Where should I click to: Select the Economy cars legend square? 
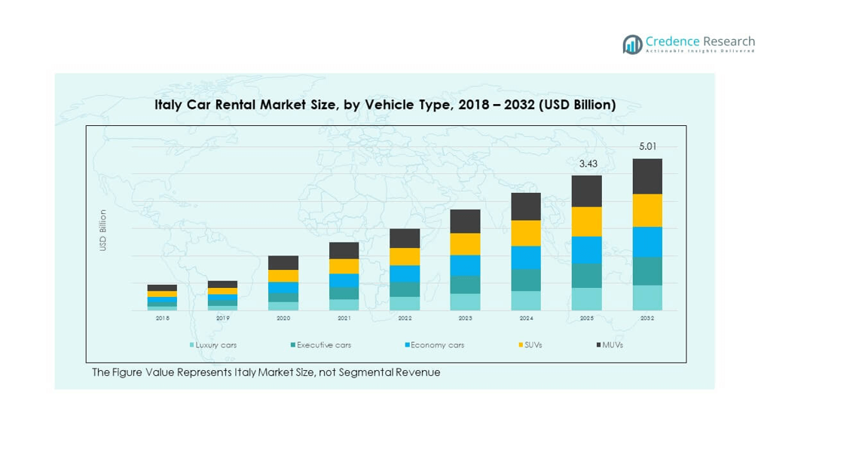[x=407, y=345]
